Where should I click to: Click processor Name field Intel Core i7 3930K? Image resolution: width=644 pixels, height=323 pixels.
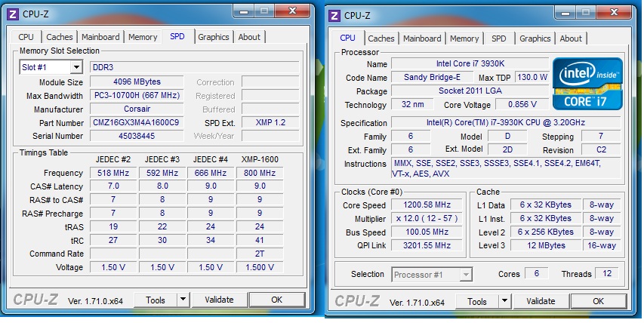point(470,63)
